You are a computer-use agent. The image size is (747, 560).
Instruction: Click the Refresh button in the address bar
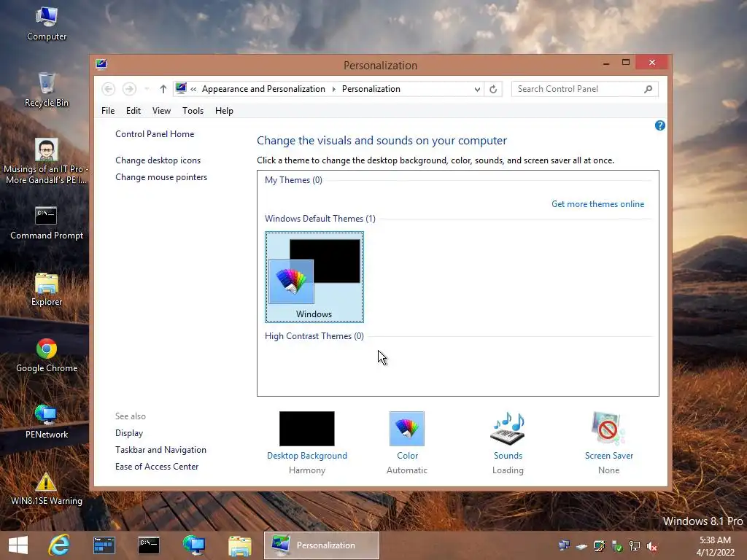click(x=493, y=89)
